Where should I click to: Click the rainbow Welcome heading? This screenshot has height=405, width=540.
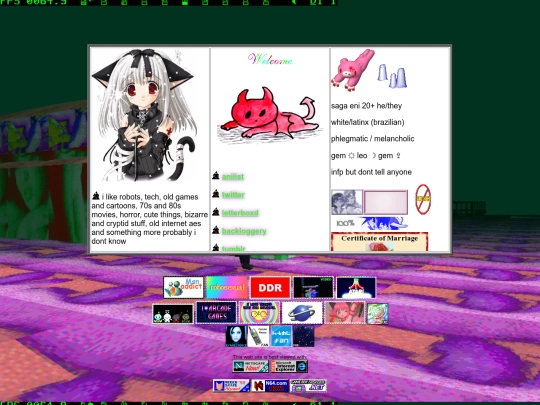[270, 60]
